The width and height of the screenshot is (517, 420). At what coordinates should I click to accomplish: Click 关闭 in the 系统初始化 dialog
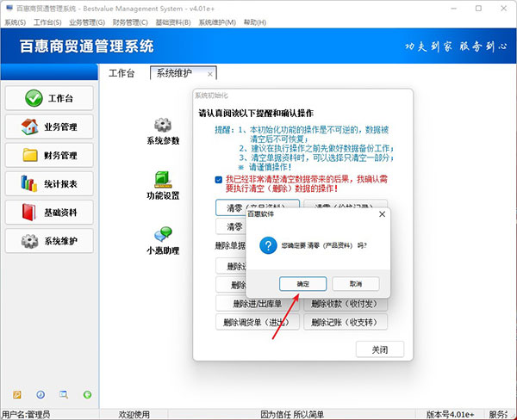tap(380, 349)
